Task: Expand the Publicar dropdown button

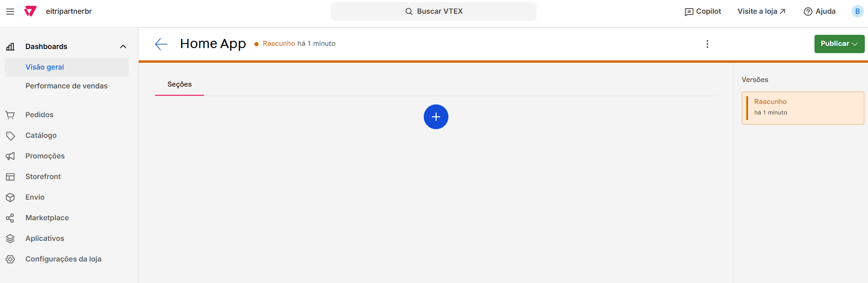Action: (x=839, y=44)
